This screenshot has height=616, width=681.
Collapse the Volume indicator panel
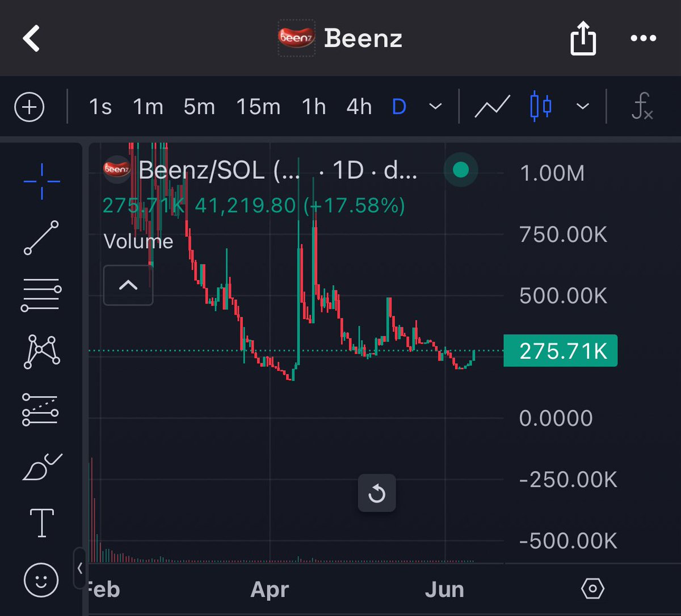point(128,286)
